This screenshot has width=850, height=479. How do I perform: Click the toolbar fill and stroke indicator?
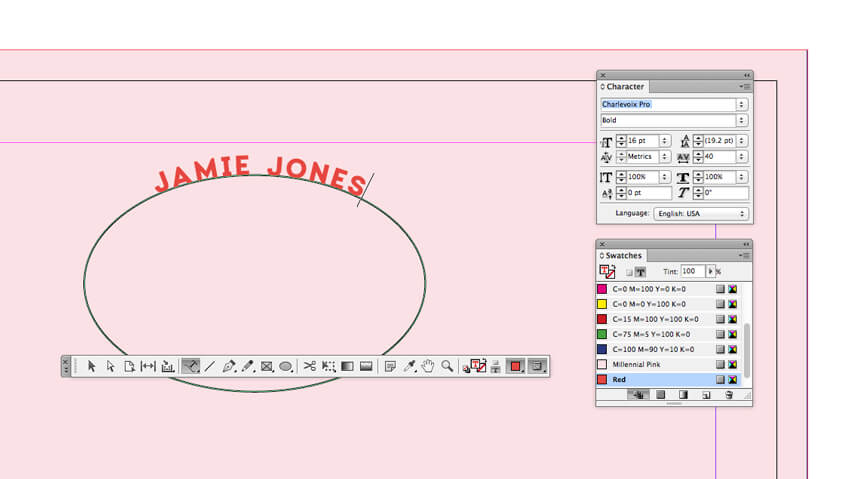(x=478, y=365)
